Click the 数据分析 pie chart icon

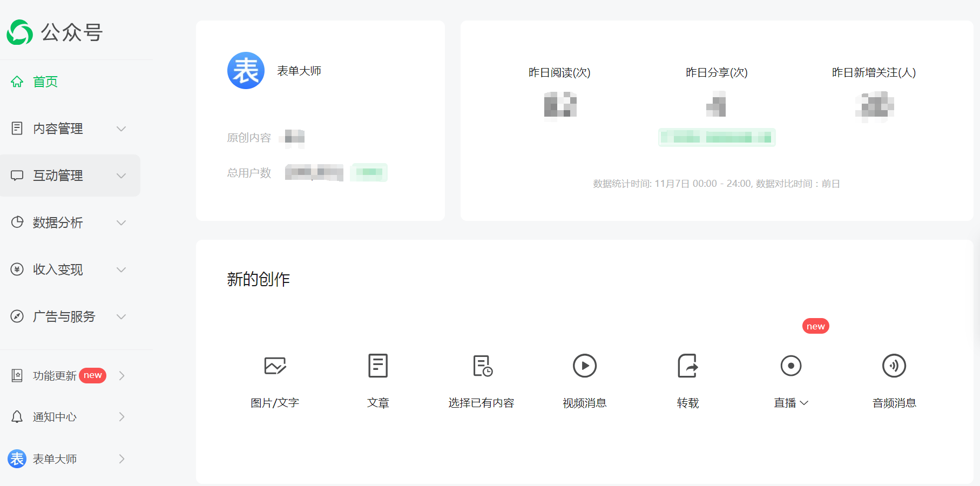point(17,222)
